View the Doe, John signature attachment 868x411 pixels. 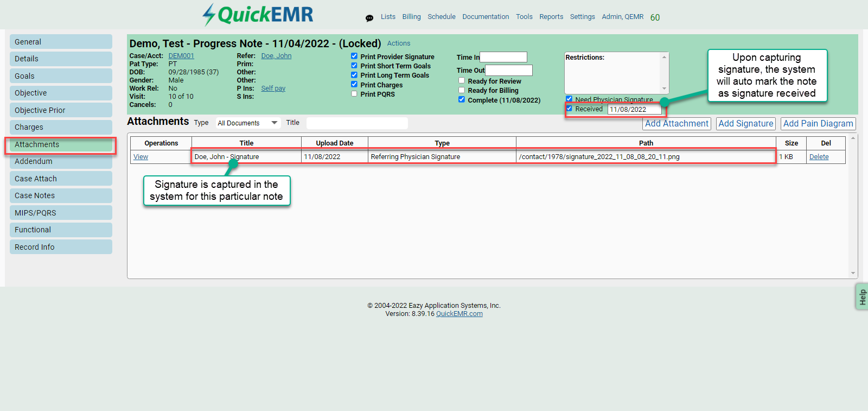pyautogui.click(x=141, y=157)
